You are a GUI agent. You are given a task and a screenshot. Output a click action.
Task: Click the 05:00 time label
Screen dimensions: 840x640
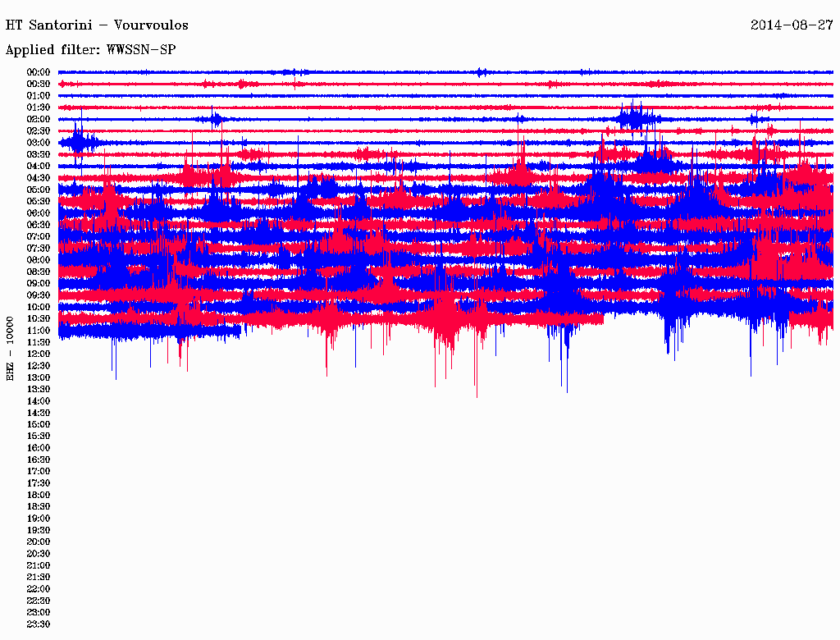point(39,190)
